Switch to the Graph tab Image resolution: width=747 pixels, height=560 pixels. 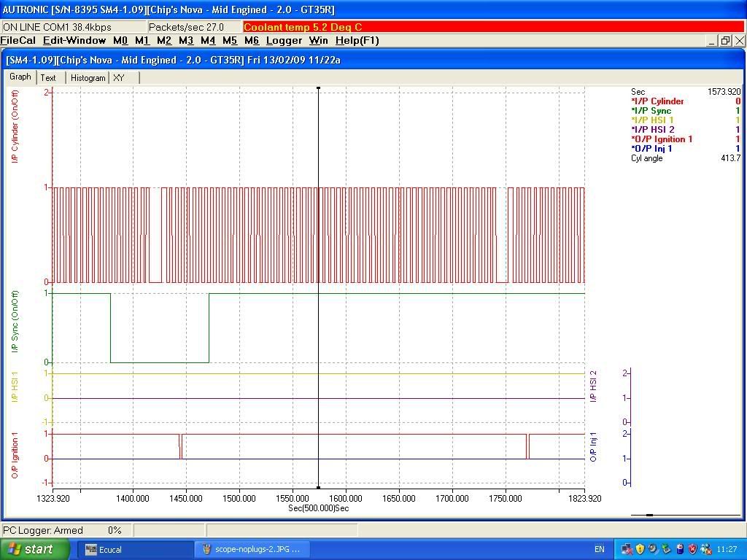pyautogui.click(x=20, y=77)
